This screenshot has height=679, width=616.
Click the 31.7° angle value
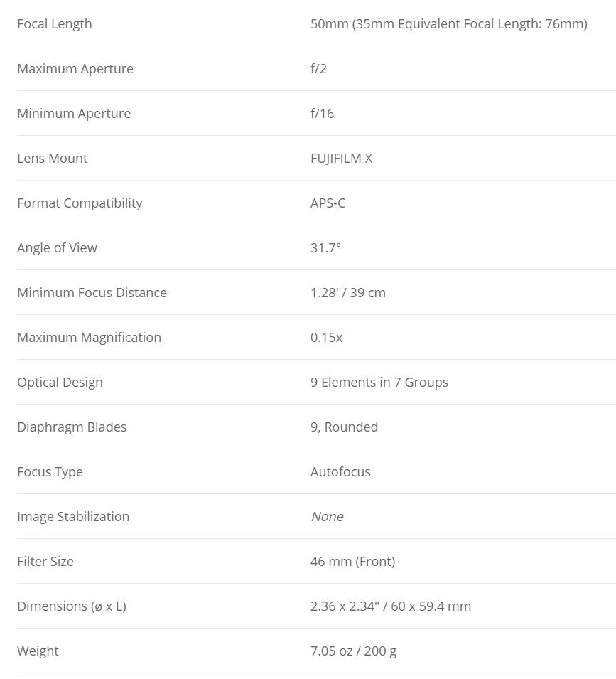click(x=325, y=248)
